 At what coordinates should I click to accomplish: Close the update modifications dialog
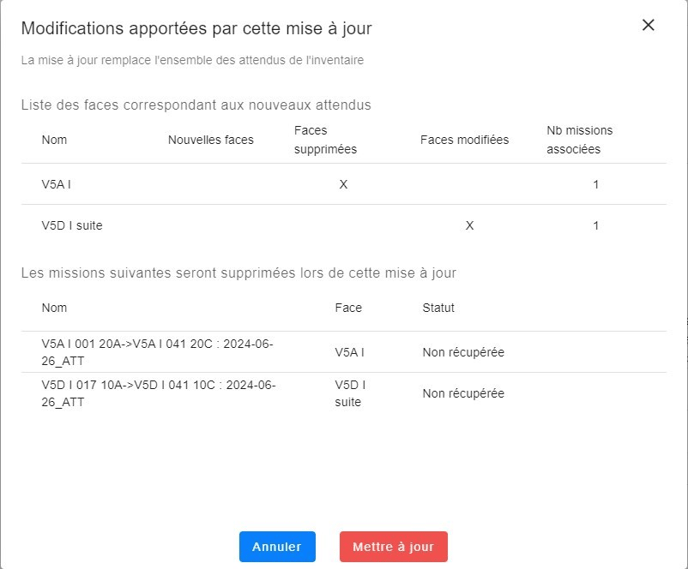[648, 25]
